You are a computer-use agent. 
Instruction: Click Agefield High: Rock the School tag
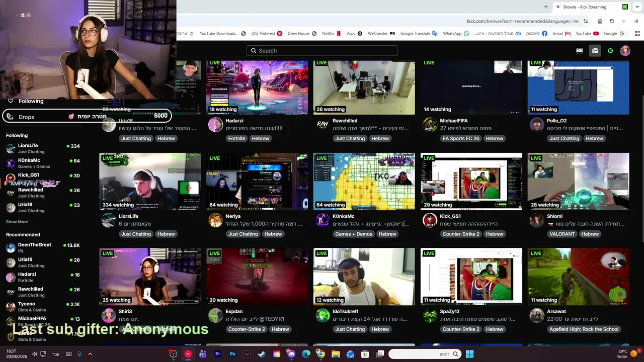pyautogui.click(x=584, y=329)
